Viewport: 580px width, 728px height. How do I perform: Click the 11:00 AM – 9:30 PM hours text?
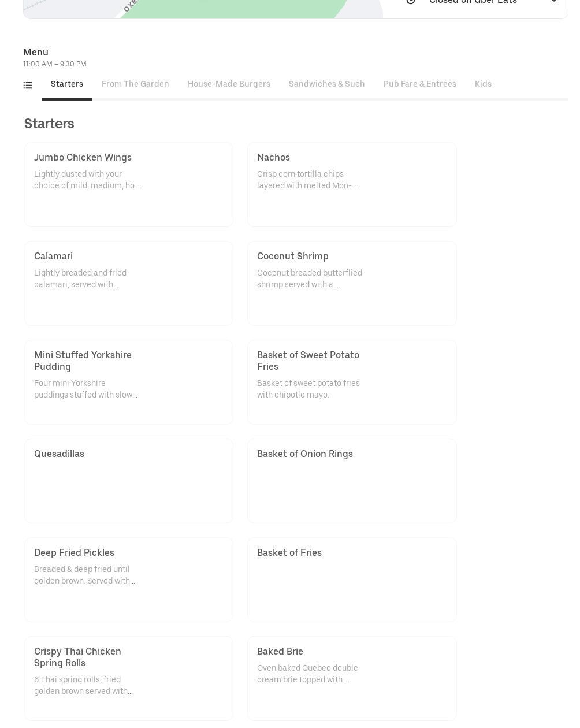coord(55,64)
